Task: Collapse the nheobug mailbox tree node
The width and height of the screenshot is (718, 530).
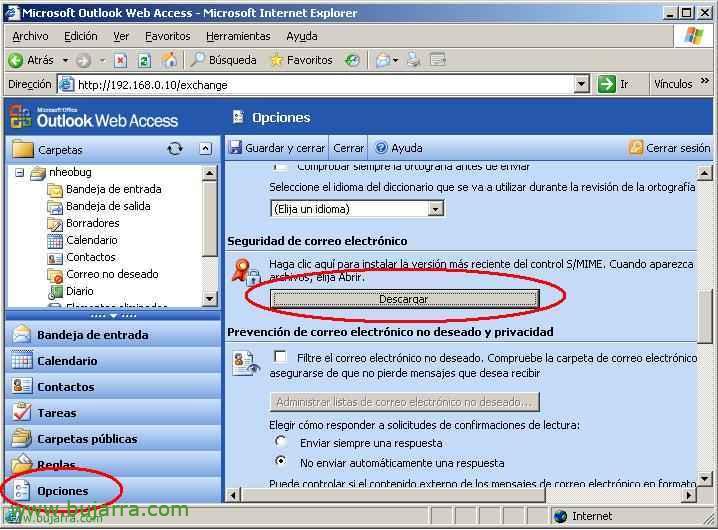Action: point(20,173)
